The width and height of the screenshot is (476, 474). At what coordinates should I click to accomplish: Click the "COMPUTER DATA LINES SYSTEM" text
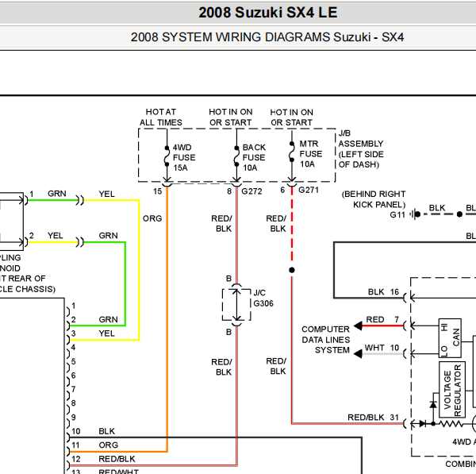point(326,340)
